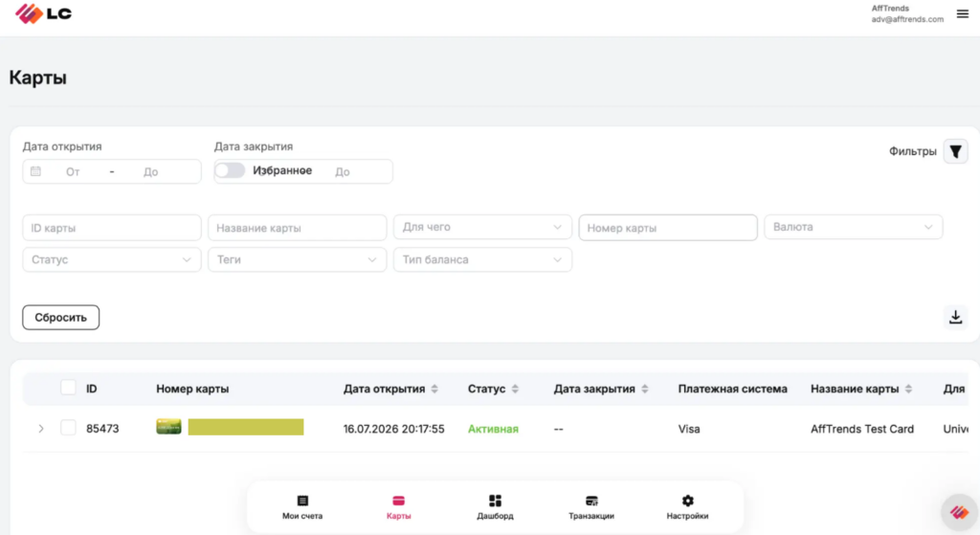
Task: Go to Дашборд tab
Action: [x=495, y=507]
